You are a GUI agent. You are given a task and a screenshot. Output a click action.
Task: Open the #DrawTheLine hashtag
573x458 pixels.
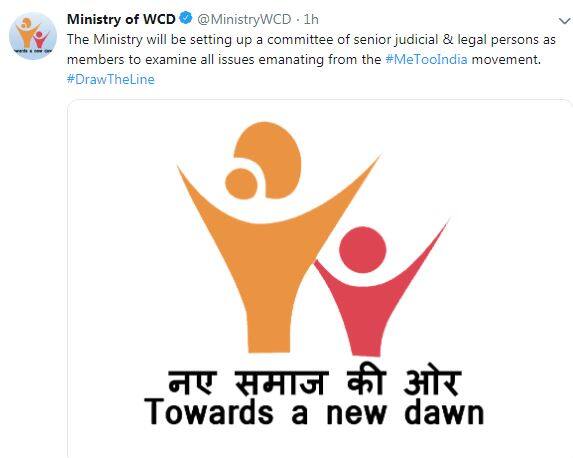tap(111, 79)
